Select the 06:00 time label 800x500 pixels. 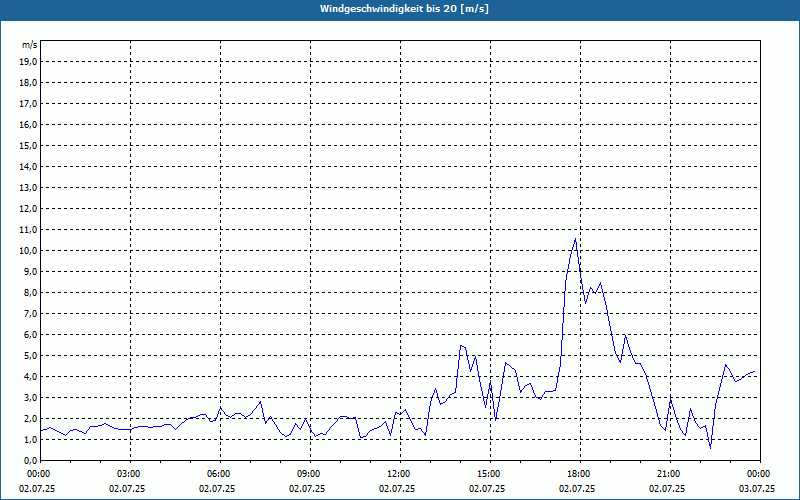coord(217,474)
